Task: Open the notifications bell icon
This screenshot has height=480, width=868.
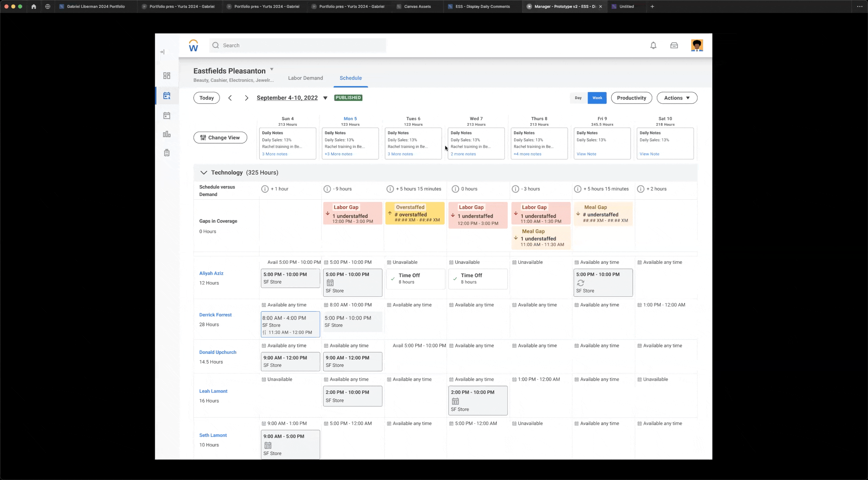Action: point(653,45)
